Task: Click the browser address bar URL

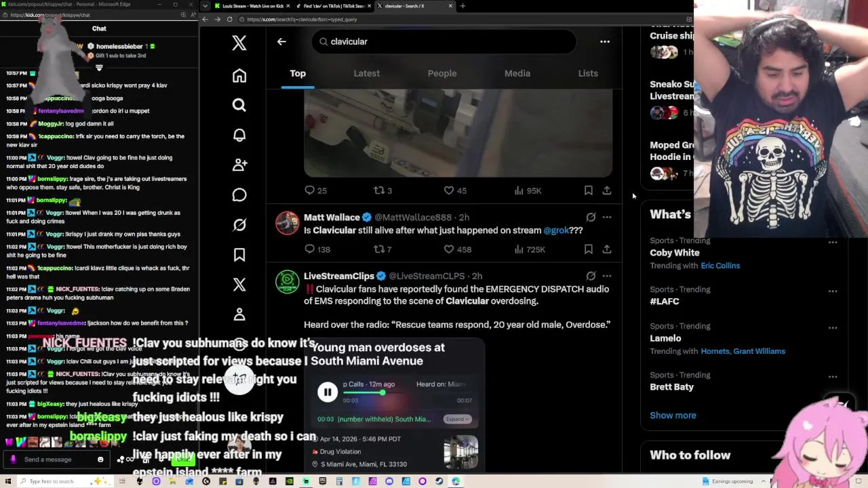Action: [302, 19]
